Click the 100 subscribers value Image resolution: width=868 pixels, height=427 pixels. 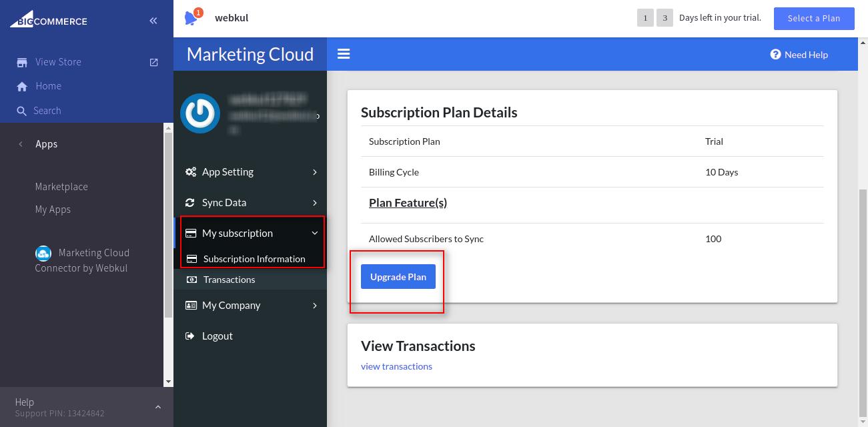(713, 239)
